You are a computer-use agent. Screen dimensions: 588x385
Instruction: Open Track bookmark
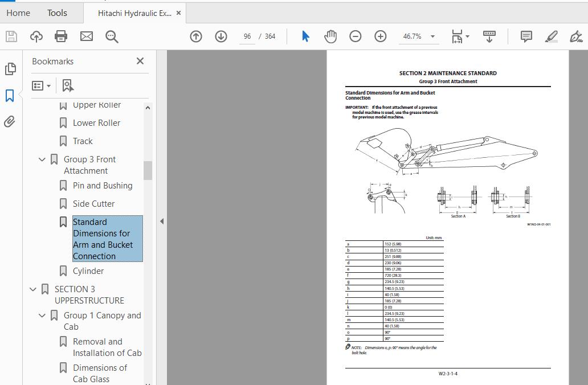(83, 141)
